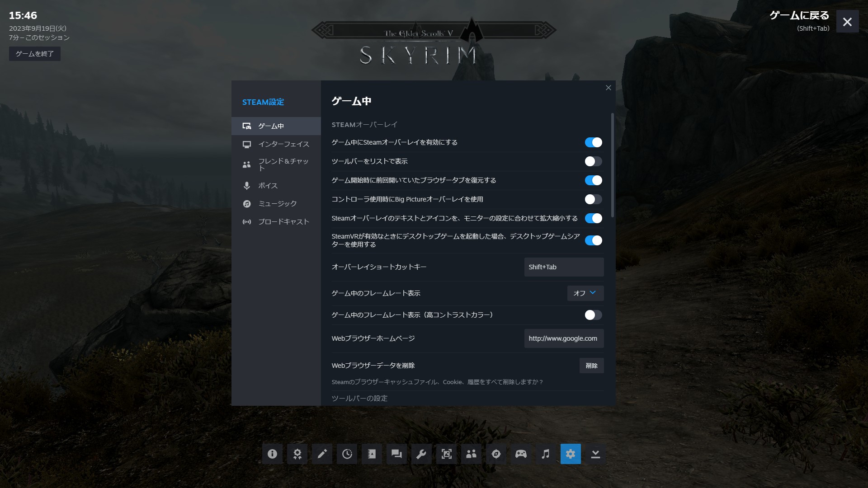868x488 pixels.
Task: Open the notes pencil icon
Action: coord(322,454)
